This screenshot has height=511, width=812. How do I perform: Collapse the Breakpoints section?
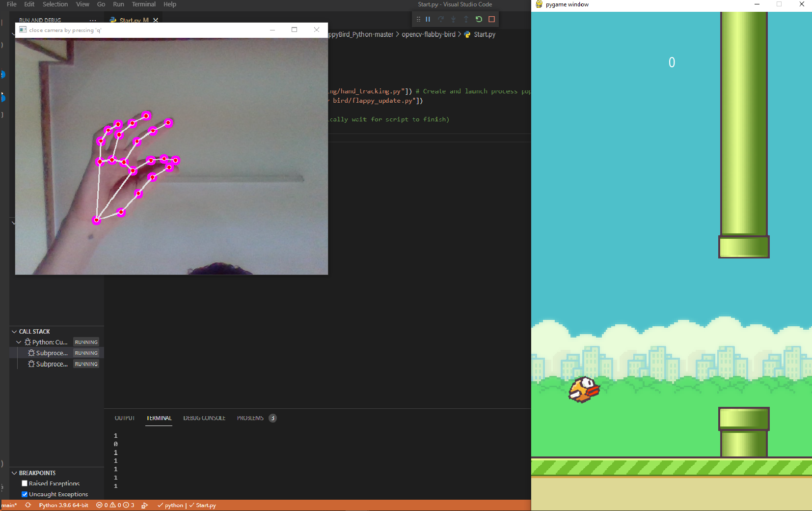click(13, 473)
